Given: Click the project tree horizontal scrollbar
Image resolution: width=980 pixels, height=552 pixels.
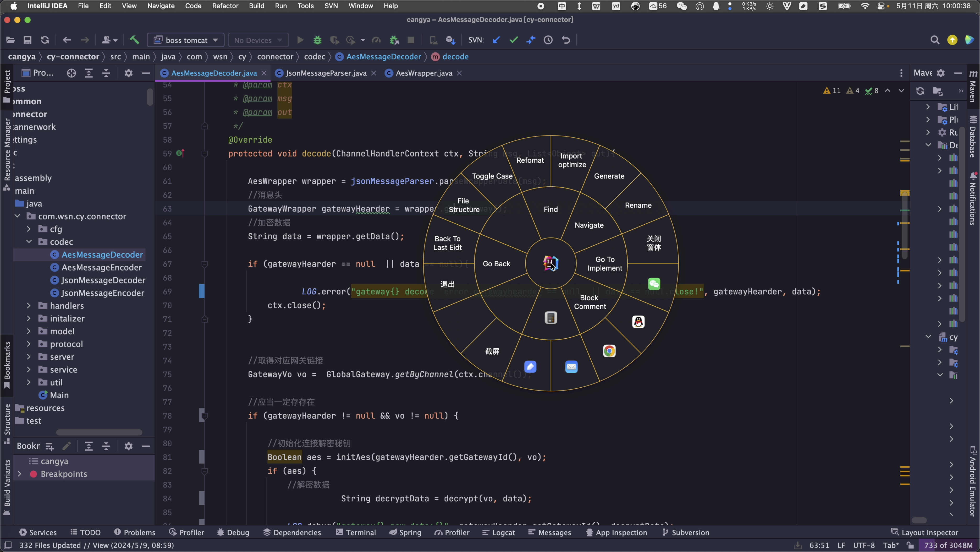Looking at the screenshot, I should click(99, 432).
